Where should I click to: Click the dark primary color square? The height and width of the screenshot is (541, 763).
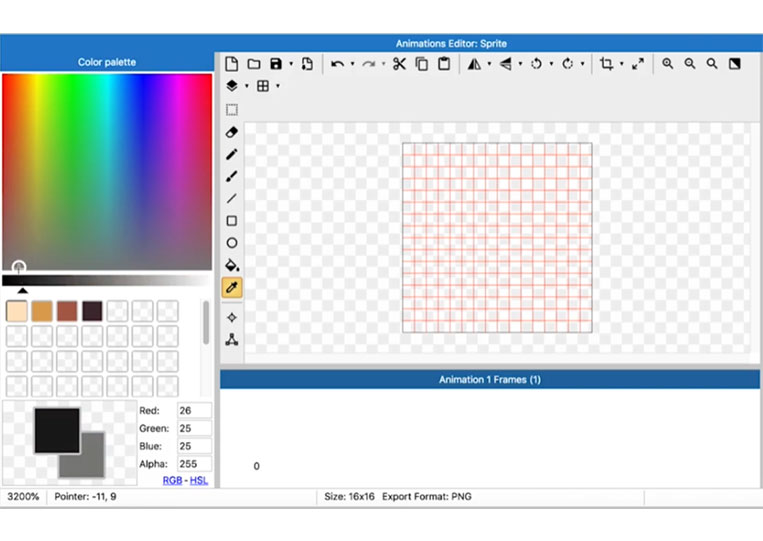(x=57, y=431)
